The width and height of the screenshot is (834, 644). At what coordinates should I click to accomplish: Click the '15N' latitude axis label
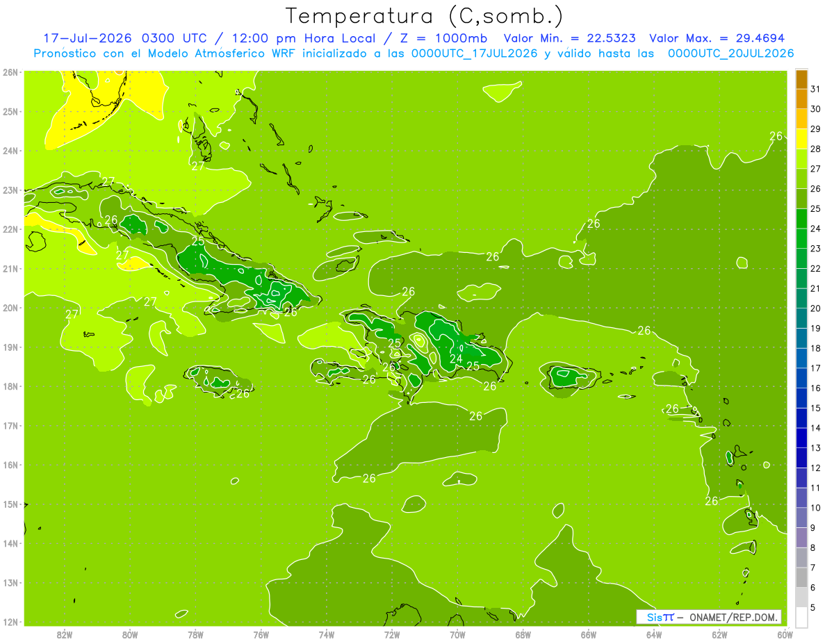point(11,504)
